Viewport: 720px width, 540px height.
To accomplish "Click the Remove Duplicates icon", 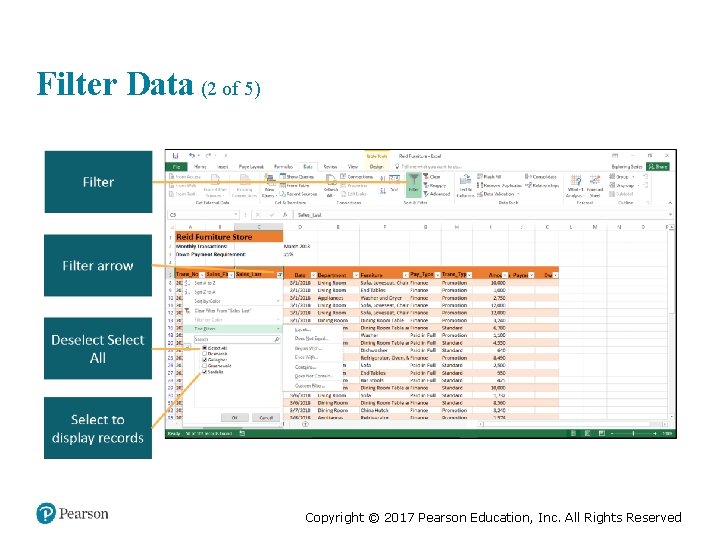I will [480, 186].
